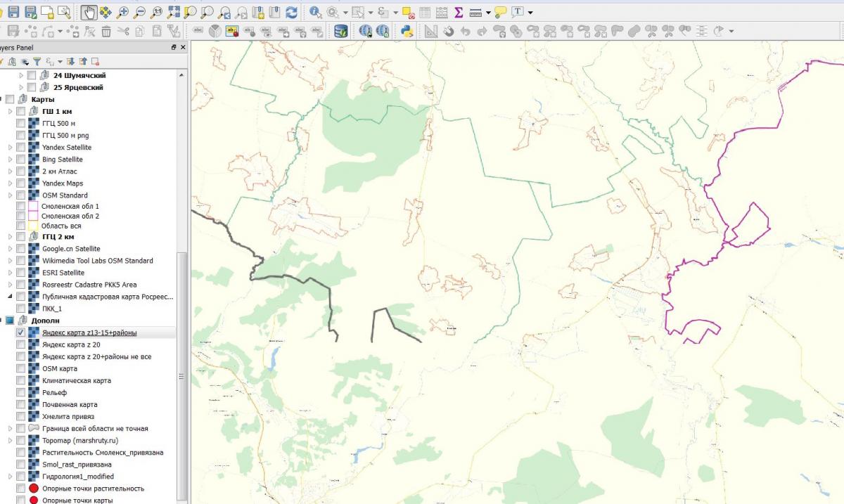Open the Measure tool dropdown arrow
844x504 pixels.
(488, 13)
